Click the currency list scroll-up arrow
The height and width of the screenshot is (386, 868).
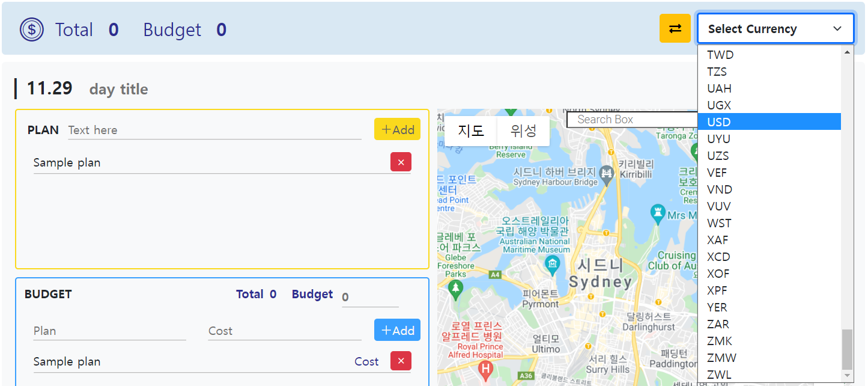pyautogui.click(x=848, y=52)
